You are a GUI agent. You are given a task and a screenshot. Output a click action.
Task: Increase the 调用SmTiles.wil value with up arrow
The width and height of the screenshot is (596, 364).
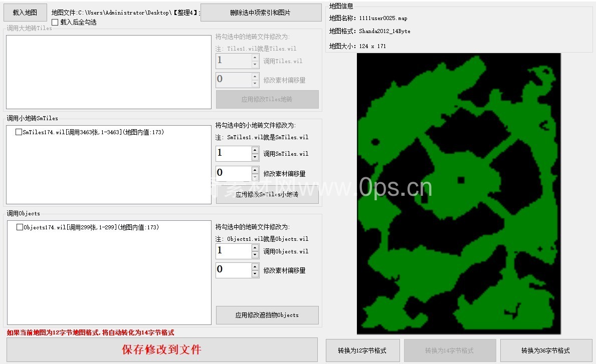pos(255,150)
